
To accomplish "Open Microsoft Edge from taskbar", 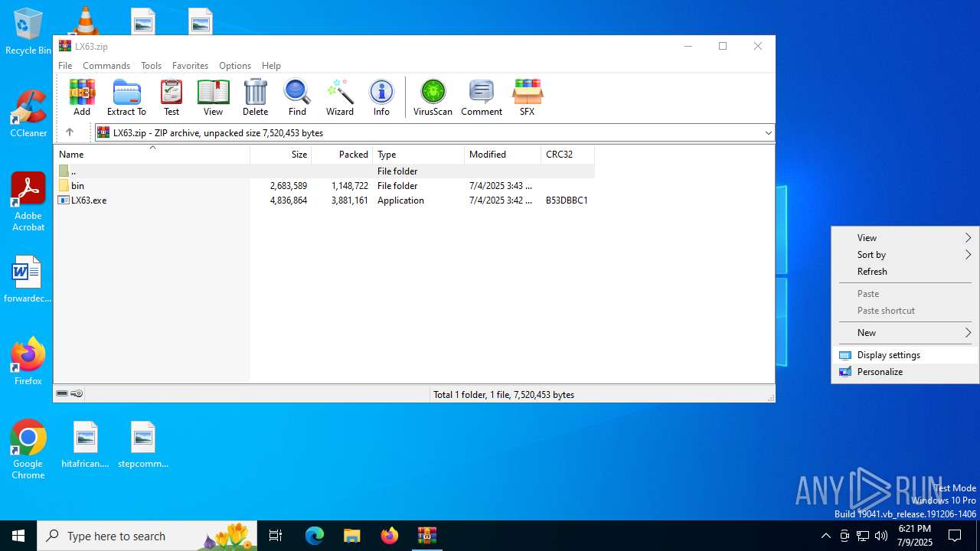I will pyautogui.click(x=315, y=536).
